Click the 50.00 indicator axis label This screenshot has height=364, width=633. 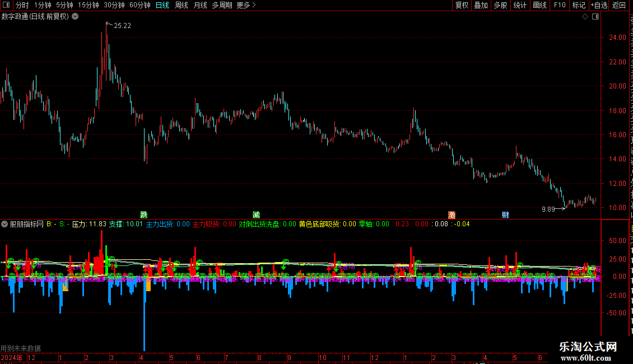tap(617, 240)
